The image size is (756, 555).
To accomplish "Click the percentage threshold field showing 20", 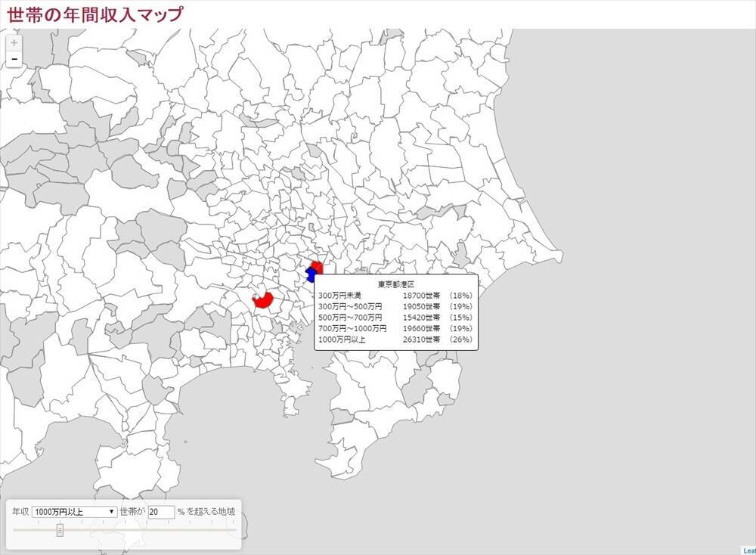I will [160, 512].
